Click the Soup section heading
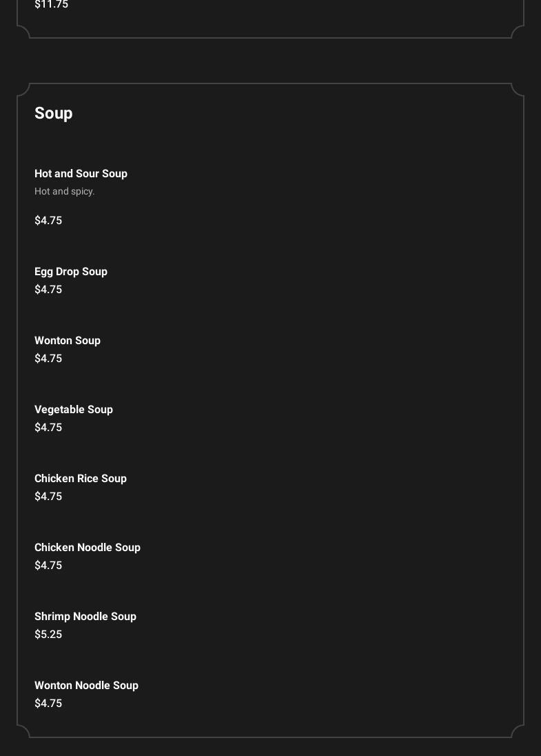 tap(54, 113)
